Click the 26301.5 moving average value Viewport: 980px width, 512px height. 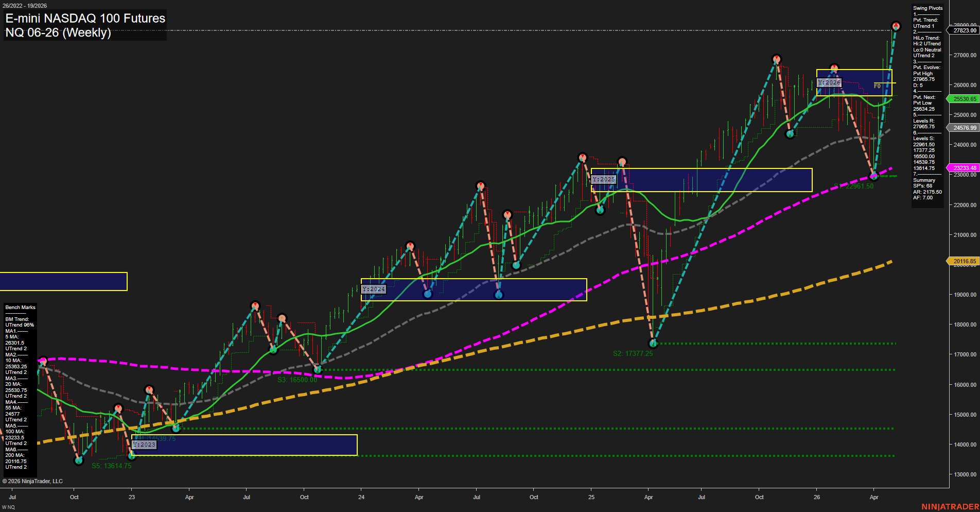click(x=15, y=343)
